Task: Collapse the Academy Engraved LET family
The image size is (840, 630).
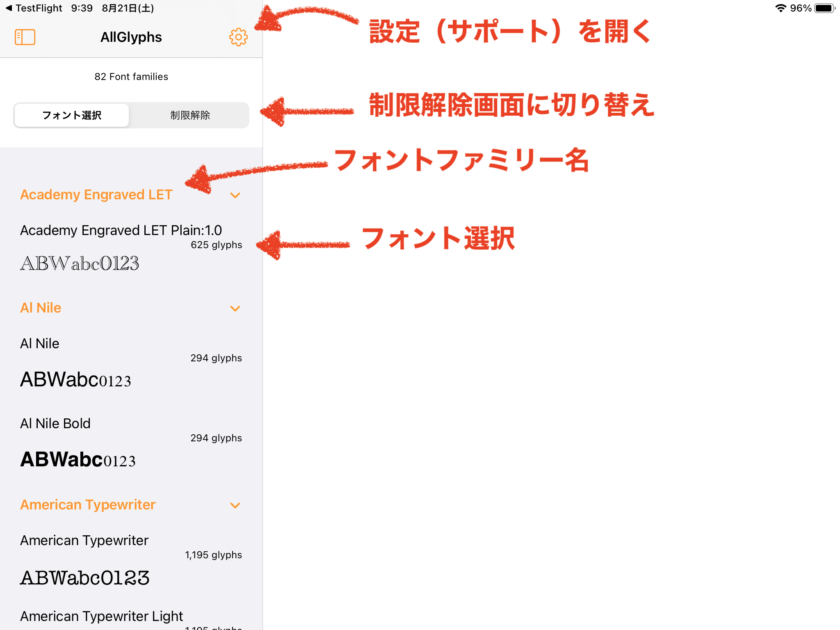Action: (x=235, y=195)
